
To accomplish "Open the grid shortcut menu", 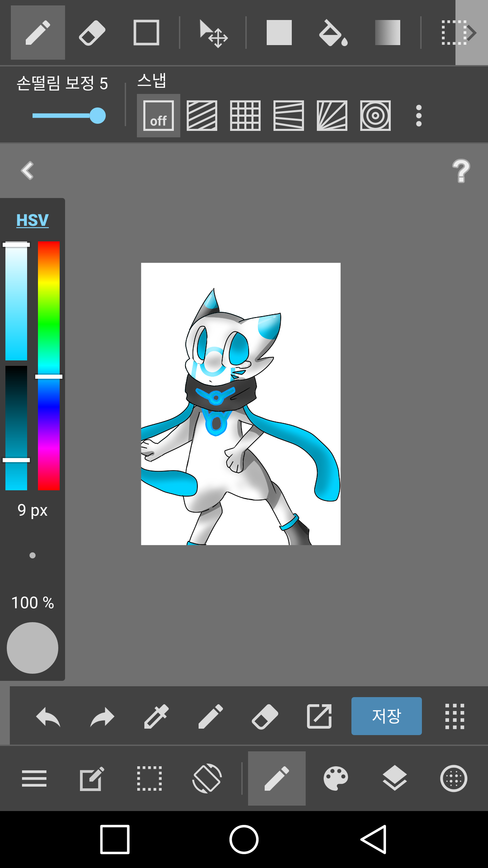I will click(454, 716).
